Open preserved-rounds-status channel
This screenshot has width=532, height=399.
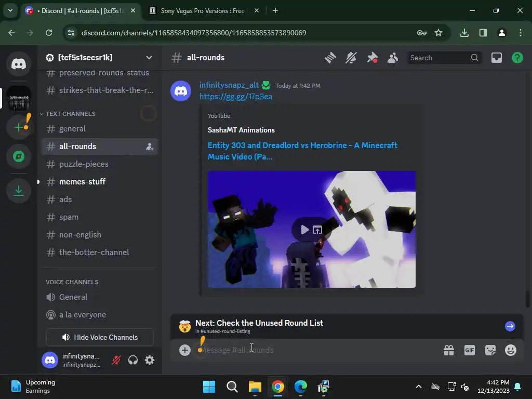point(100,73)
